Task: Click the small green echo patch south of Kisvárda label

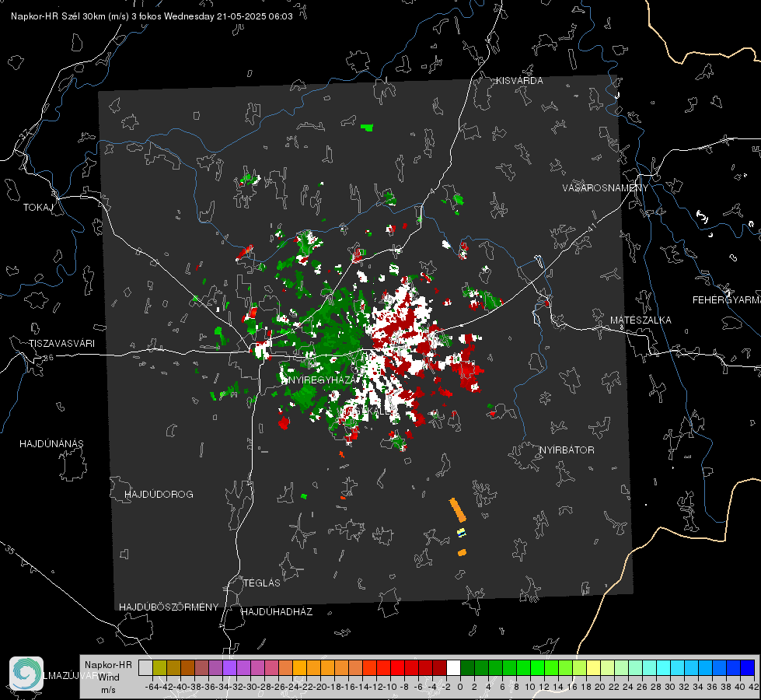Action: point(367,128)
